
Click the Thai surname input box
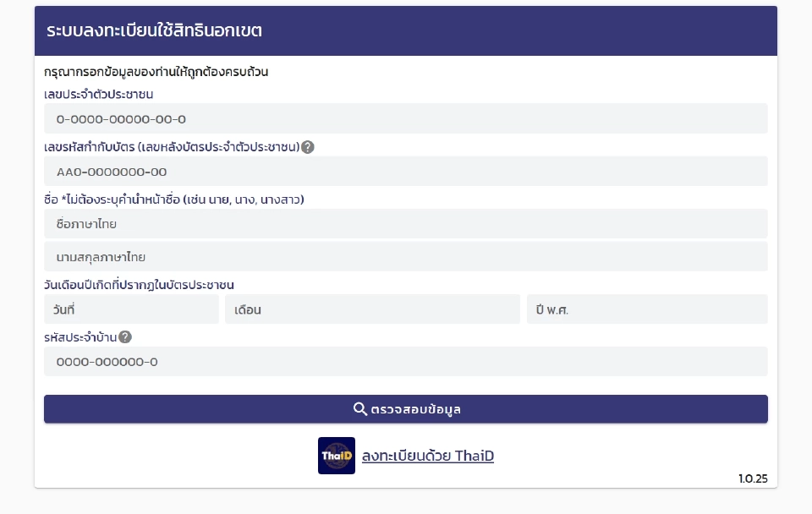(406, 256)
